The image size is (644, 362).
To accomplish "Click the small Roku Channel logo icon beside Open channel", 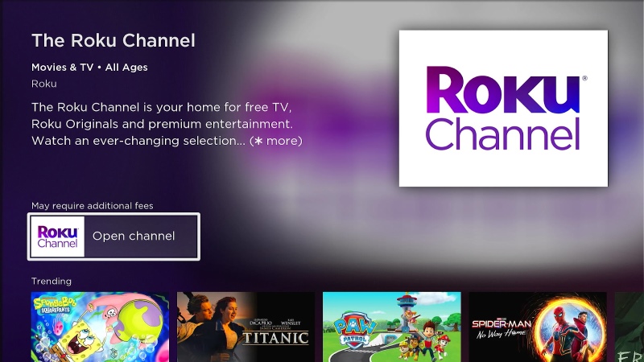I will [57, 237].
